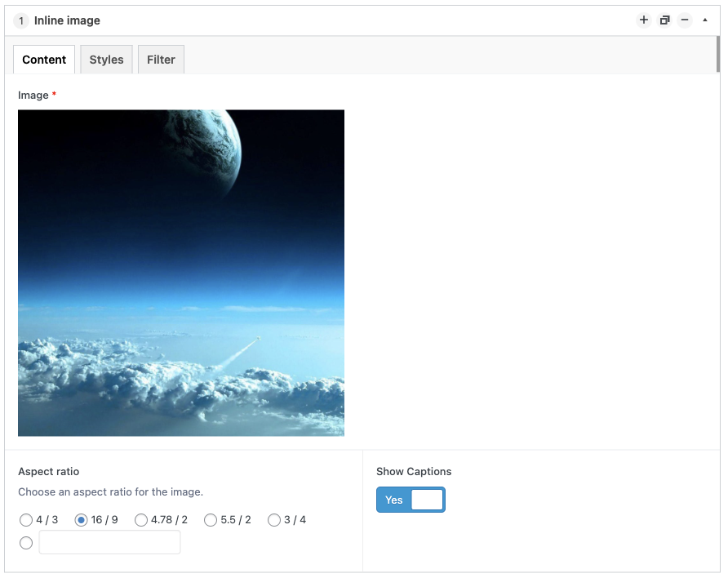Click the Aspect ratio label

click(49, 471)
